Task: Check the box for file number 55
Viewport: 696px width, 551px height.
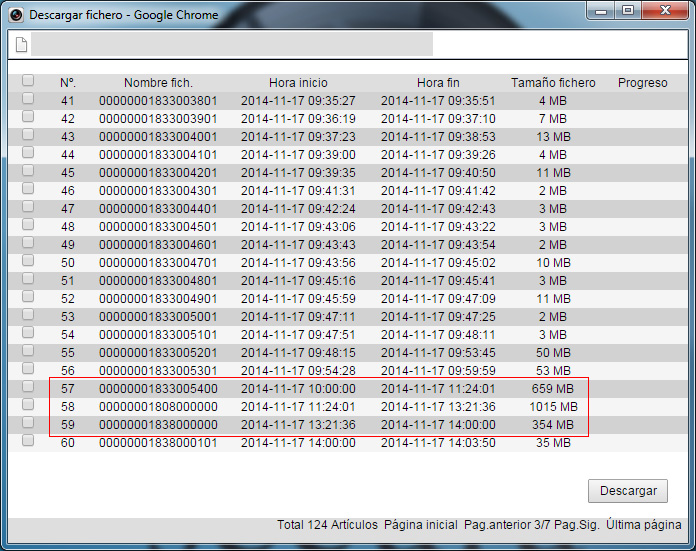Action: tap(28, 350)
